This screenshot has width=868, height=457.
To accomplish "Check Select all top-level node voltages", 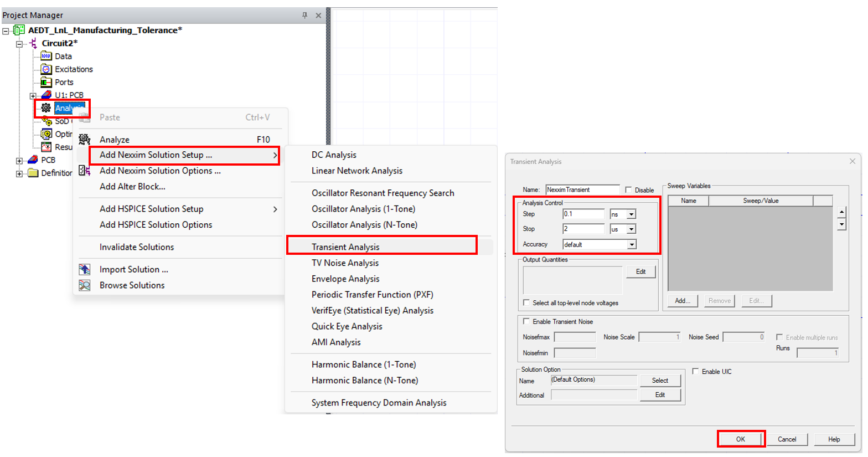I will point(526,302).
